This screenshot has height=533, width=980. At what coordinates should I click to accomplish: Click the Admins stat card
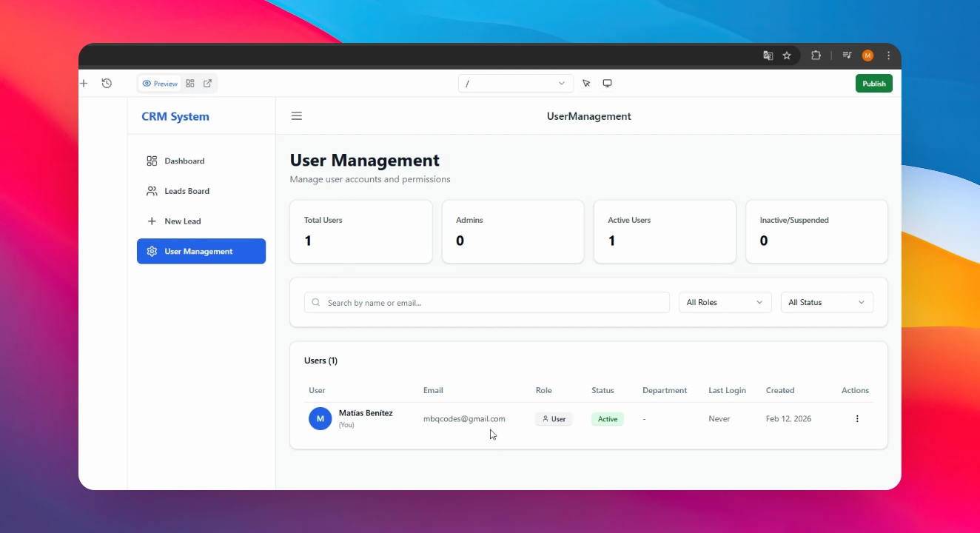pos(513,232)
